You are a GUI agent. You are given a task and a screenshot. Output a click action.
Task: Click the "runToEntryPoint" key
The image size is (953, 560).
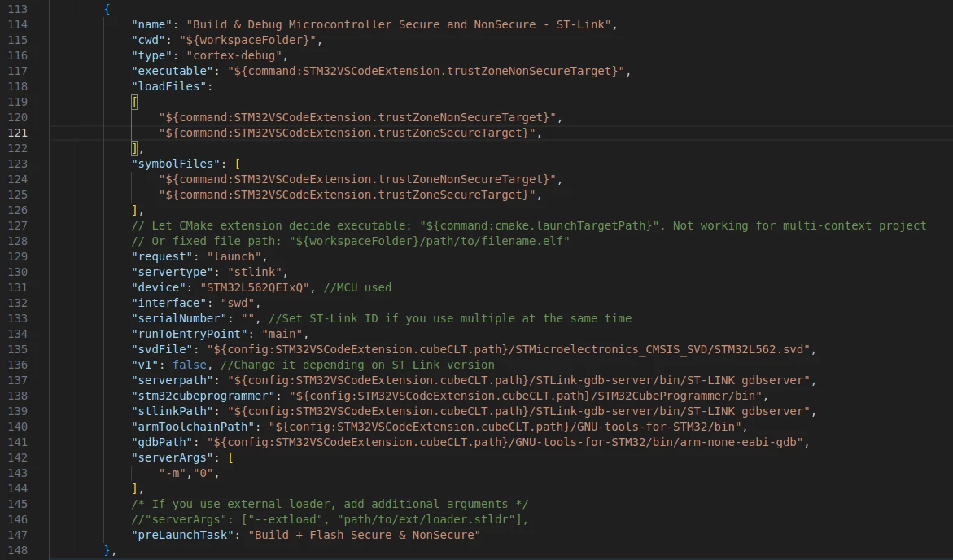[x=190, y=334]
